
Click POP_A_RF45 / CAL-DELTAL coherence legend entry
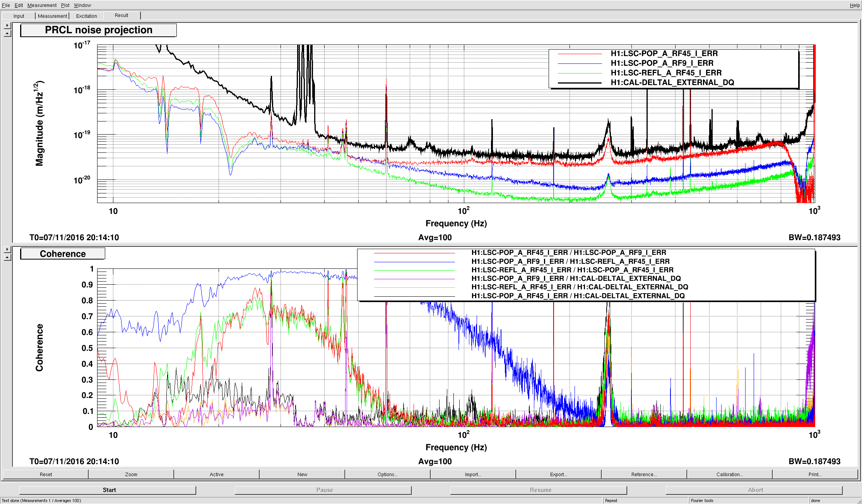(x=578, y=296)
